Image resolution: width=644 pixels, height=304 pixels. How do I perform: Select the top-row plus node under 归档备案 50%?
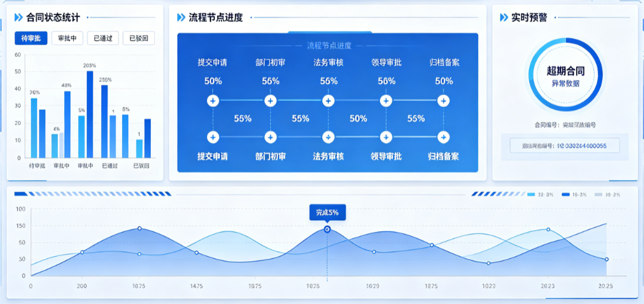coord(443,100)
